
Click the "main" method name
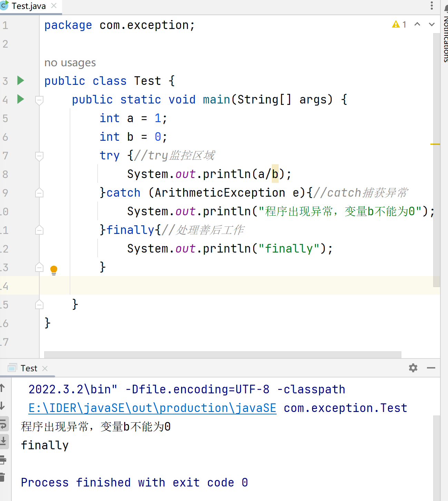click(x=217, y=99)
